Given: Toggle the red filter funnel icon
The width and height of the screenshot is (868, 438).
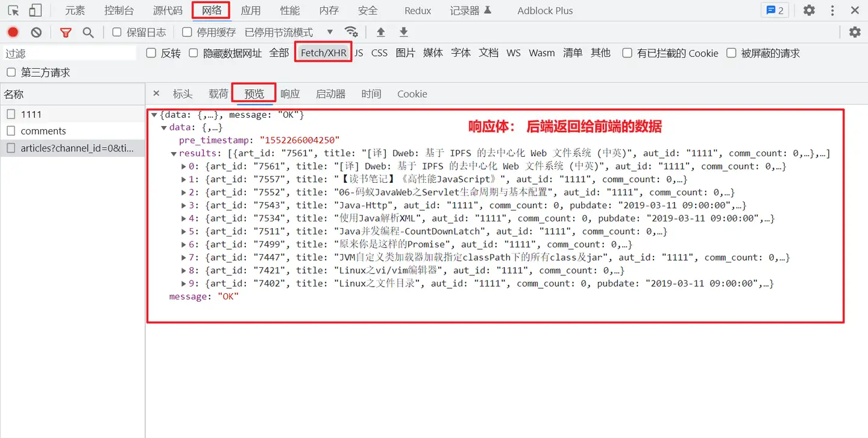Looking at the screenshot, I should coord(66,32).
